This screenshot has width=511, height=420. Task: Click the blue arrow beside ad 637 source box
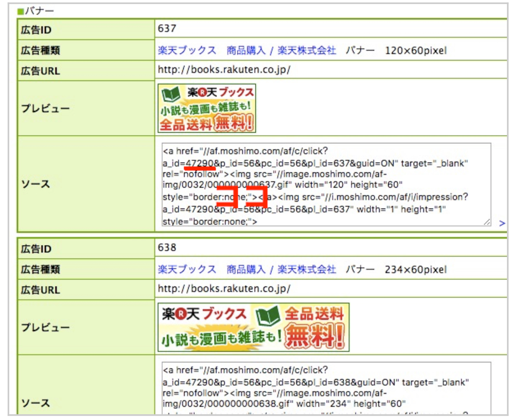pos(502,223)
